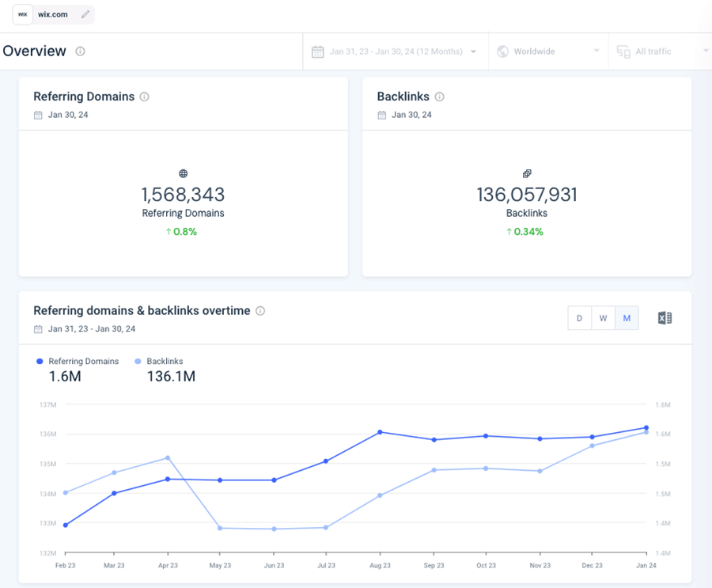The width and height of the screenshot is (712, 588).
Task: Switch chart granularity to Monthly (M)
Action: pyautogui.click(x=627, y=318)
